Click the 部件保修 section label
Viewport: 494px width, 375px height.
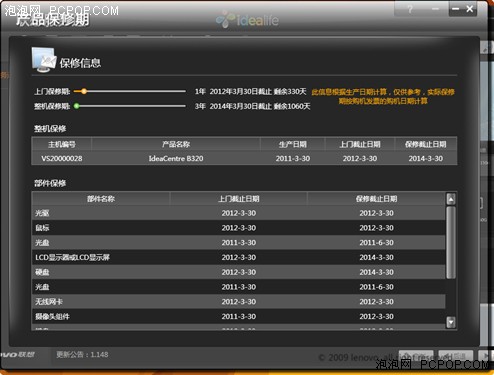coord(50,183)
